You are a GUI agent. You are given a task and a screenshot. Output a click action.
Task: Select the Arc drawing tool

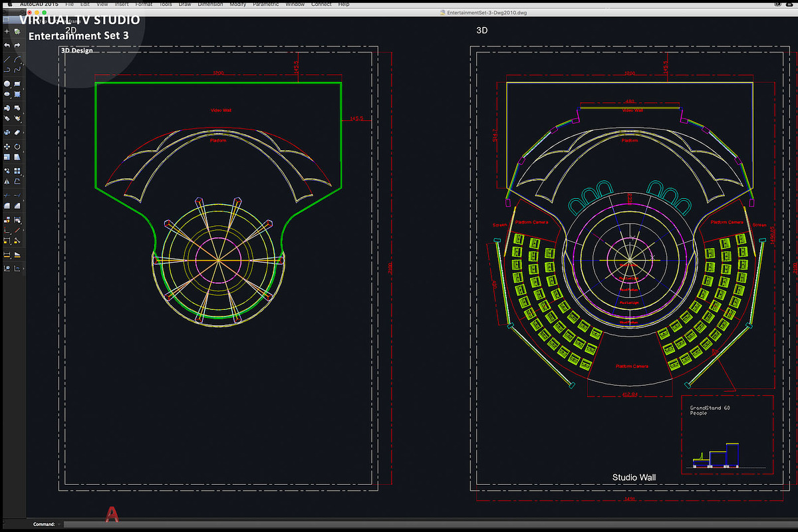(x=17, y=59)
